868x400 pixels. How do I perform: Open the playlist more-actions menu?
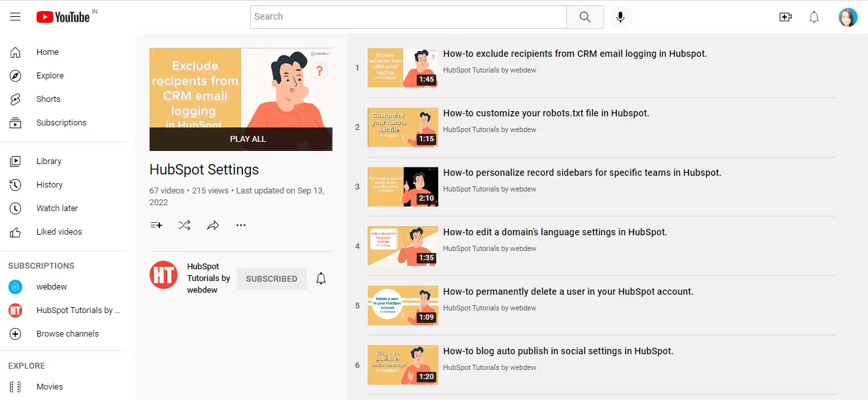point(240,225)
